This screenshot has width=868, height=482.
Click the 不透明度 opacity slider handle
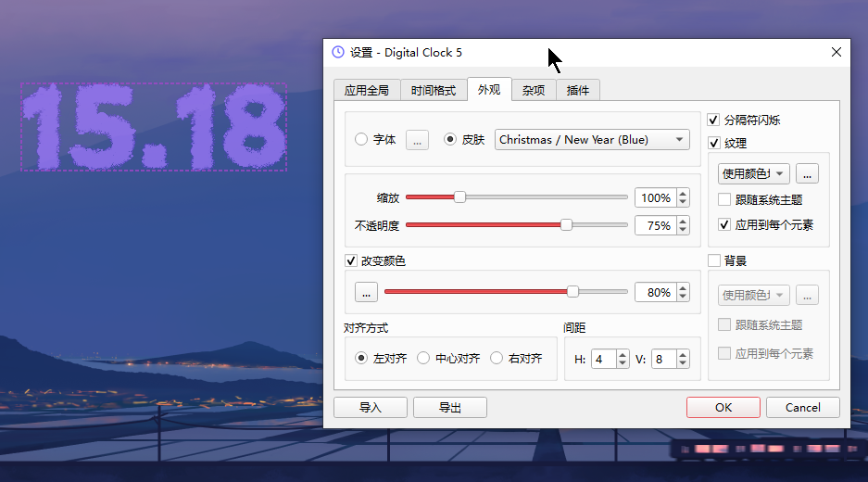[566, 225]
